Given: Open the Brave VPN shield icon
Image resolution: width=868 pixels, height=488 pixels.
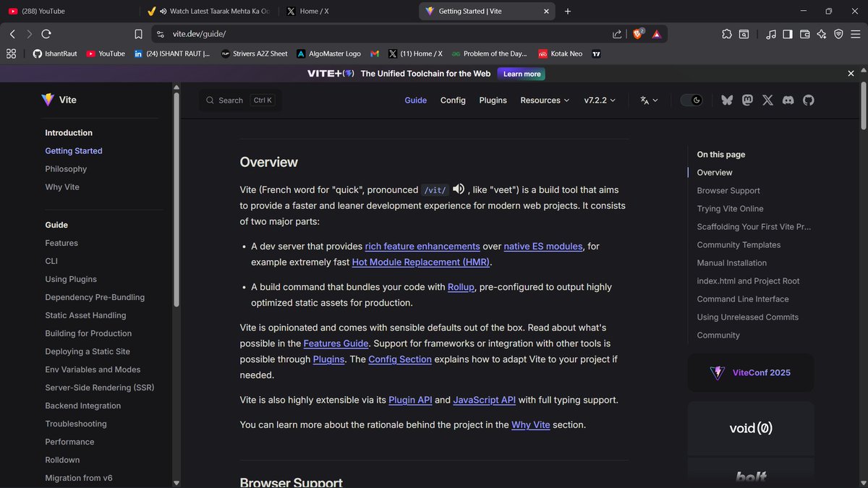Looking at the screenshot, I should coord(838,34).
